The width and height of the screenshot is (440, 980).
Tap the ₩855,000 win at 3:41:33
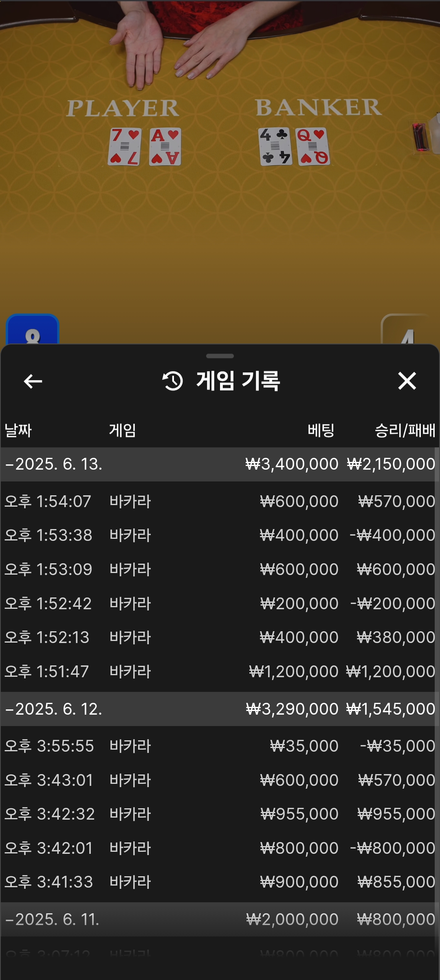(396, 882)
